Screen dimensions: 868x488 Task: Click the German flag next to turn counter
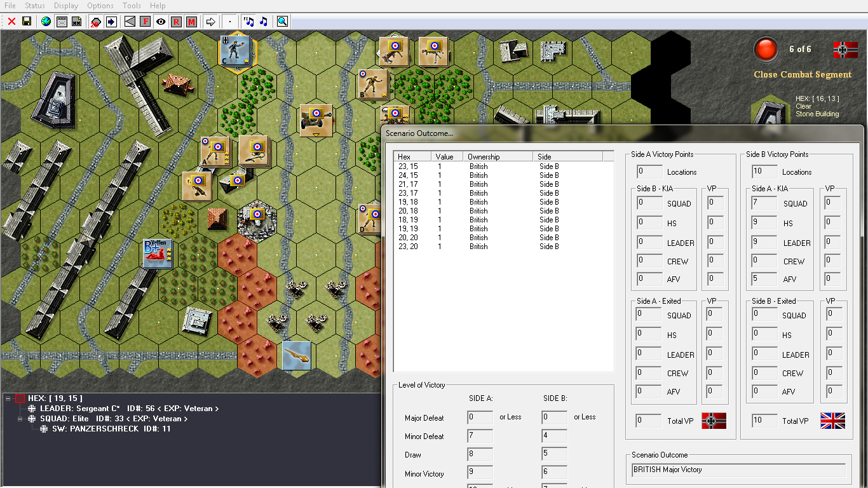[845, 49]
